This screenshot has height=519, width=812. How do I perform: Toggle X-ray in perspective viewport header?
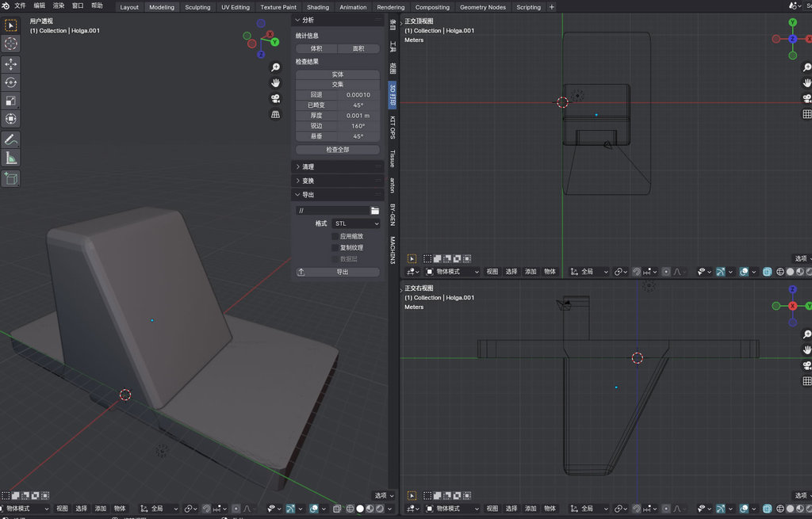337,509
